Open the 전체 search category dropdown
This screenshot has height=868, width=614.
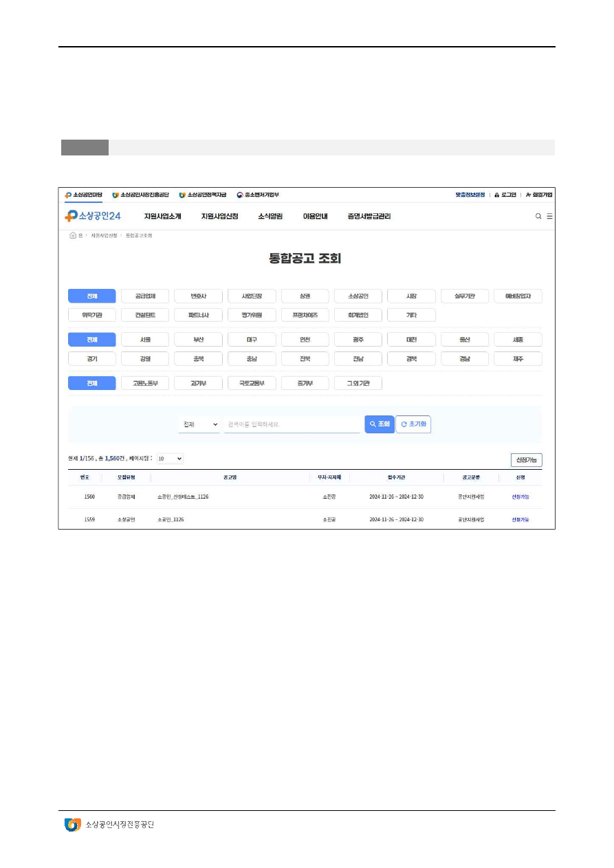coord(199,424)
